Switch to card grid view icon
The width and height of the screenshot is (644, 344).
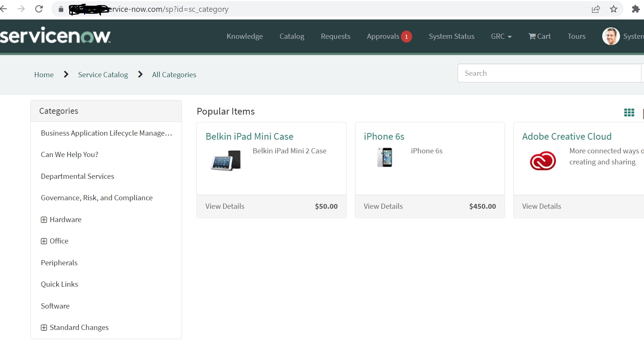[629, 112]
